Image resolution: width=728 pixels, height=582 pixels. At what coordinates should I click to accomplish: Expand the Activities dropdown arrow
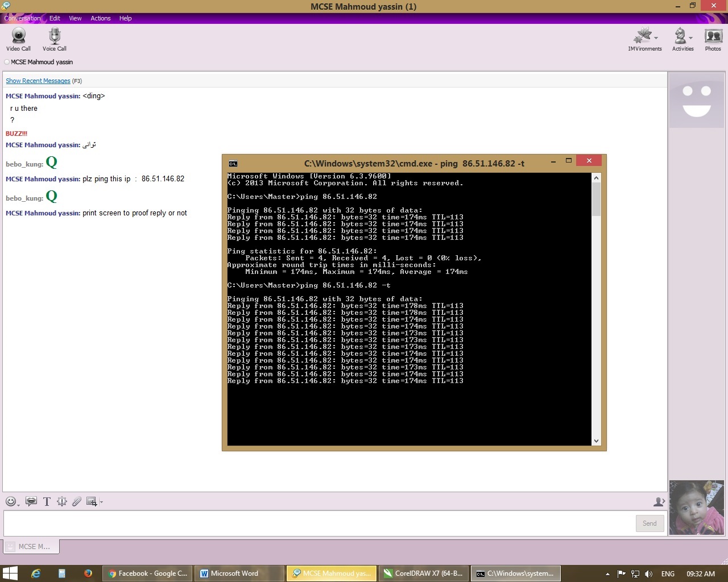pos(691,38)
